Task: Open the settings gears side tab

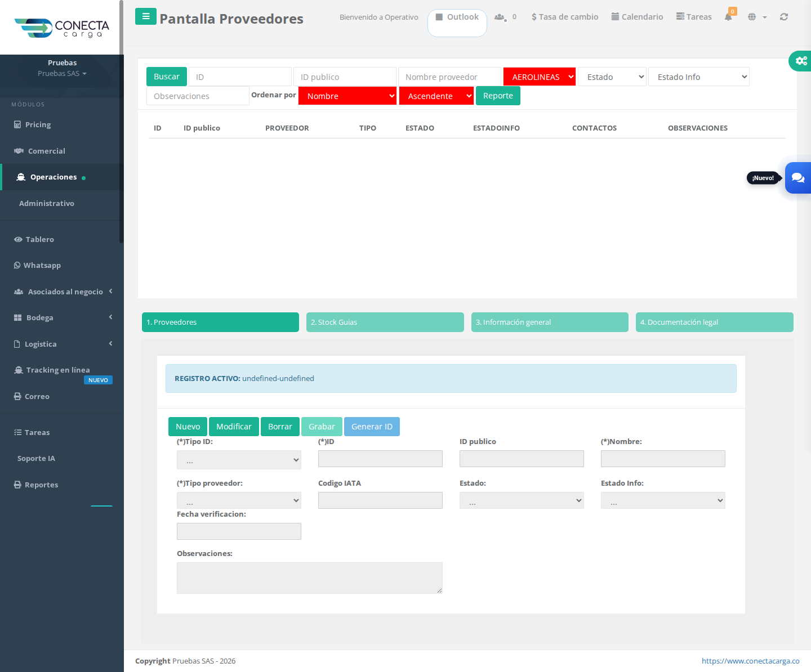Action: [801, 61]
